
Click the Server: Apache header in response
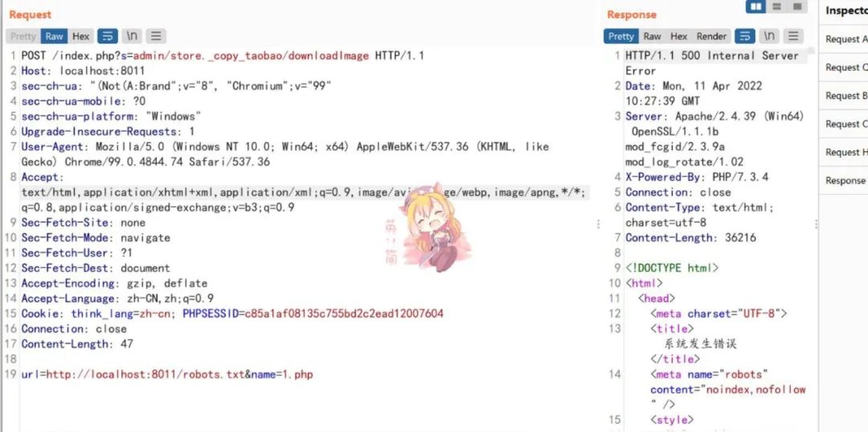714,139
